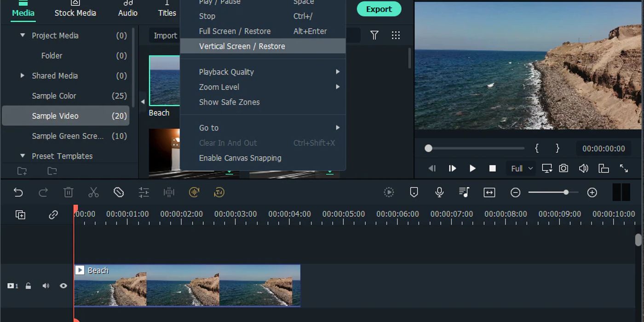This screenshot has height=322, width=644.
Task: Click the filter funnel icon
Action: pos(374,35)
